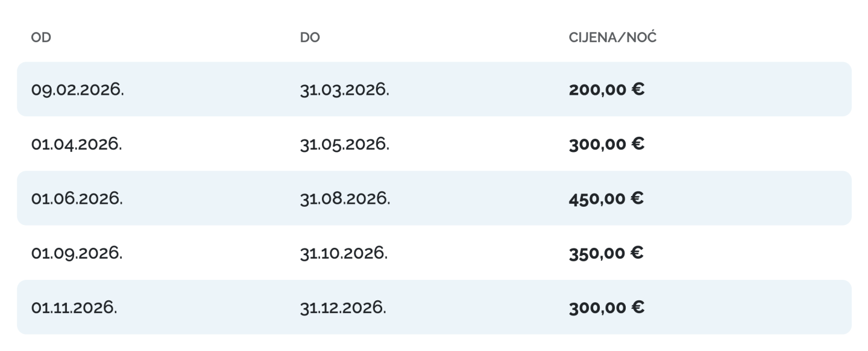Pick the end date 31.12.2026.
Image resolution: width=868 pixels, height=351 pixels.
point(343,308)
